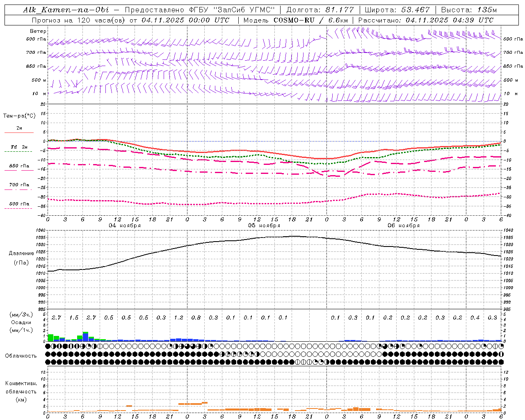Click the Td 2м dew point legend entry
This screenshot has width=525, height=420.
point(19,147)
